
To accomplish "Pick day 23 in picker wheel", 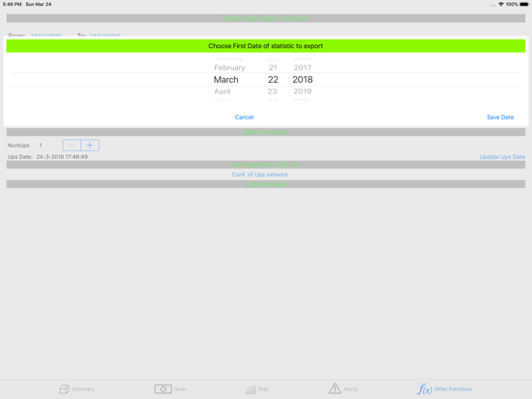I will (x=272, y=92).
